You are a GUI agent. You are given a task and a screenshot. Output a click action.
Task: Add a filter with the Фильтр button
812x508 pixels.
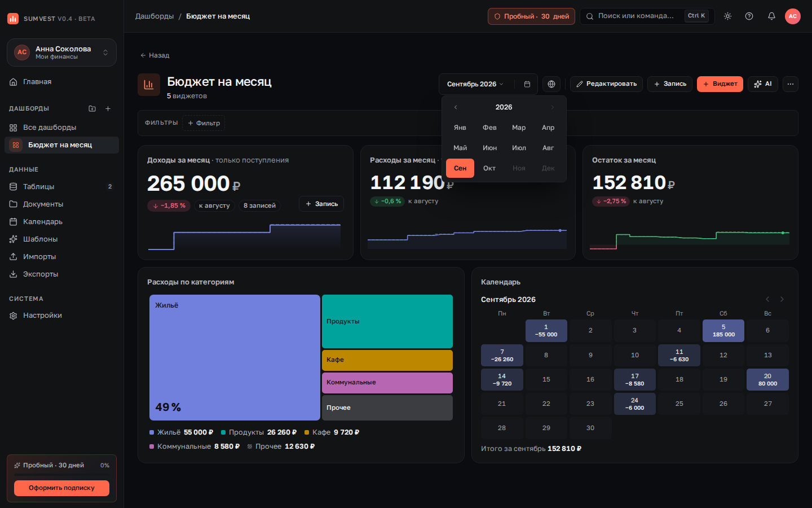click(204, 123)
